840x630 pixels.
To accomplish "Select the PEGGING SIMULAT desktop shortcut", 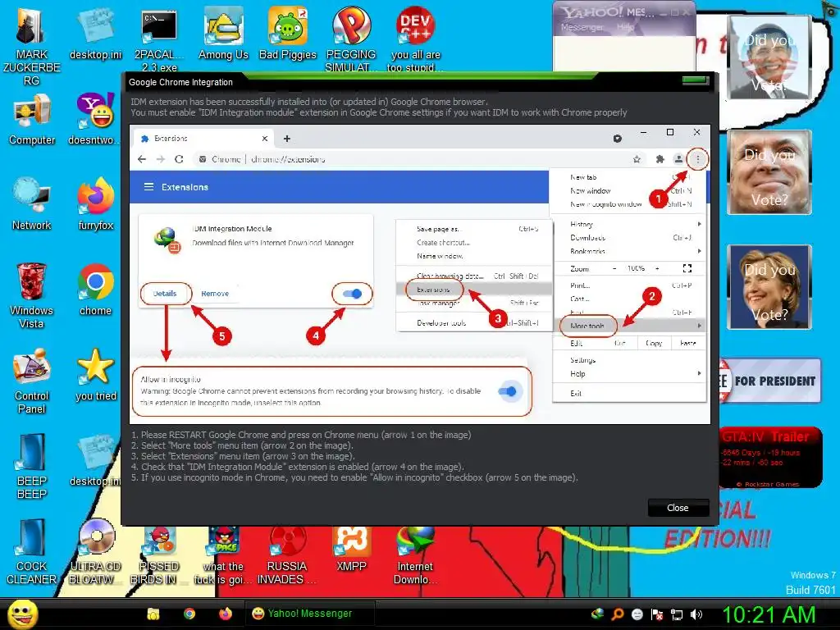I will coord(351,39).
